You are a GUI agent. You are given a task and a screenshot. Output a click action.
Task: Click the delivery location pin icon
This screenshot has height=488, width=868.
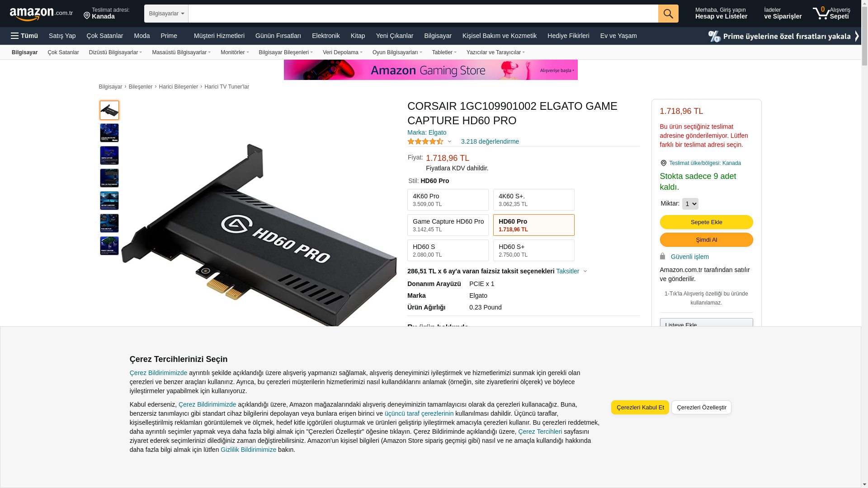click(x=87, y=16)
